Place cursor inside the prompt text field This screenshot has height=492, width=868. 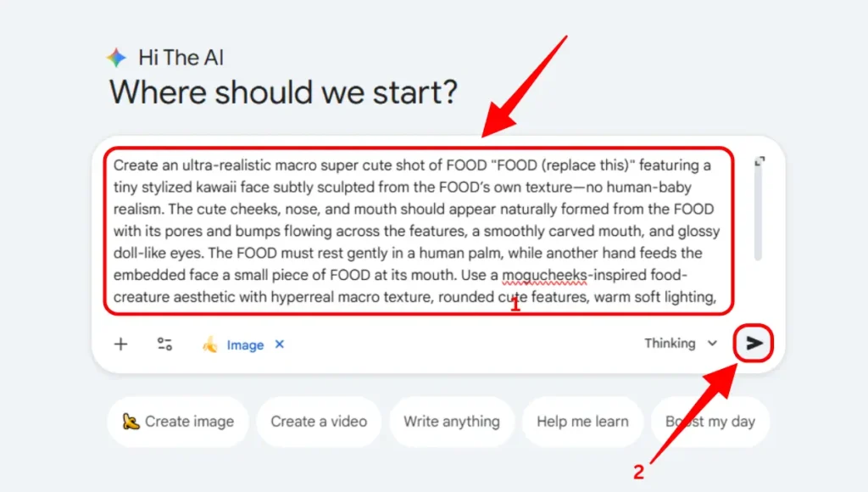pyautogui.click(x=415, y=229)
